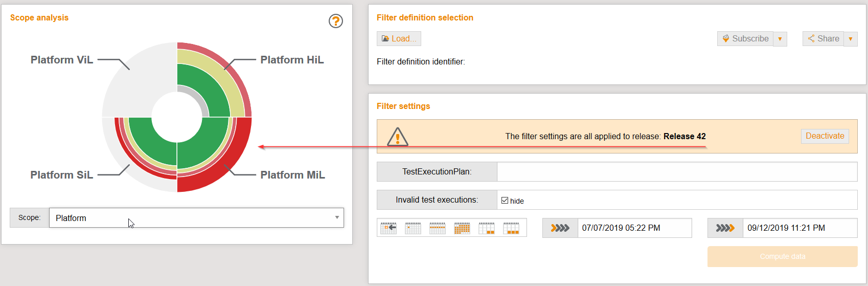Image resolution: width=868 pixels, height=286 pixels.
Task: Click the start date field 07/07/2019 05:22 PM
Action: pos(634,228)
